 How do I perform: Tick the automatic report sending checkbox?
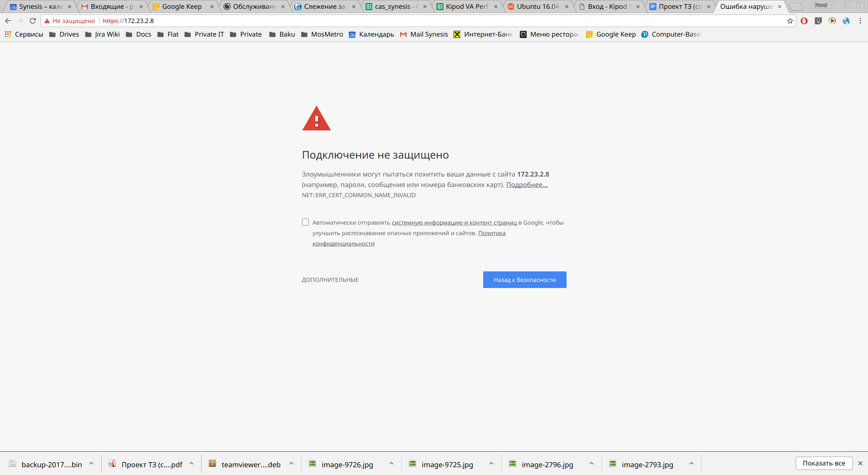[305, 222]
